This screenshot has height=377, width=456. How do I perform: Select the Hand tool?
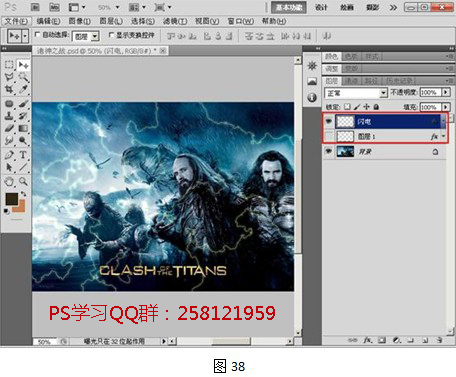coord(9,181)
